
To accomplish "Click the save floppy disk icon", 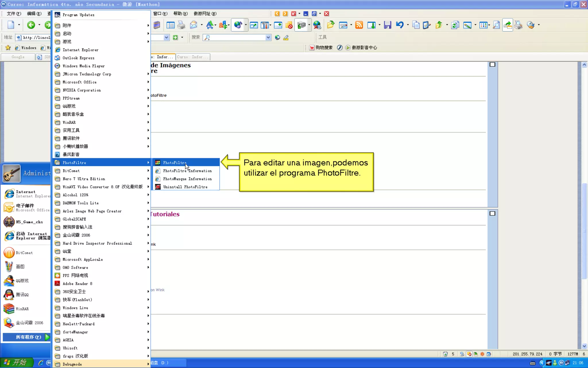I will (387, 25).
